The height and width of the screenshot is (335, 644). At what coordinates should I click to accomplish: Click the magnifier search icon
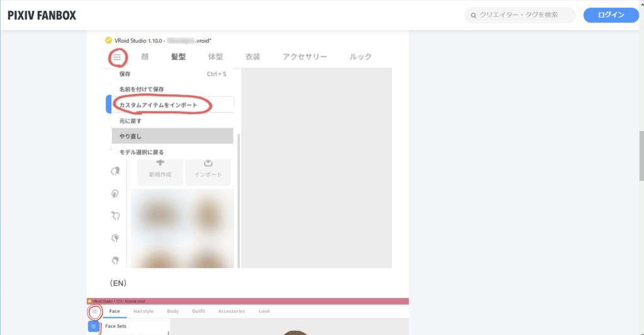(x=473, y=15)
